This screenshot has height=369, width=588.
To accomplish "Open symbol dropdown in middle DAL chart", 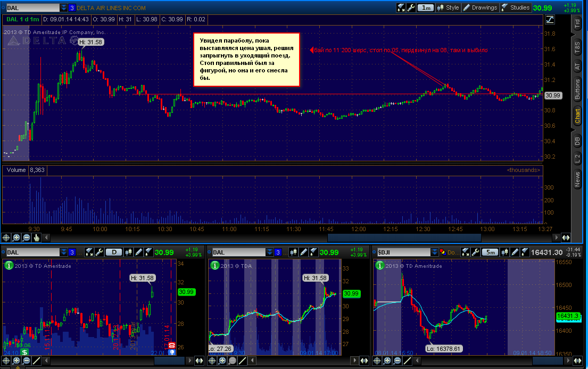I will (270, 252).
